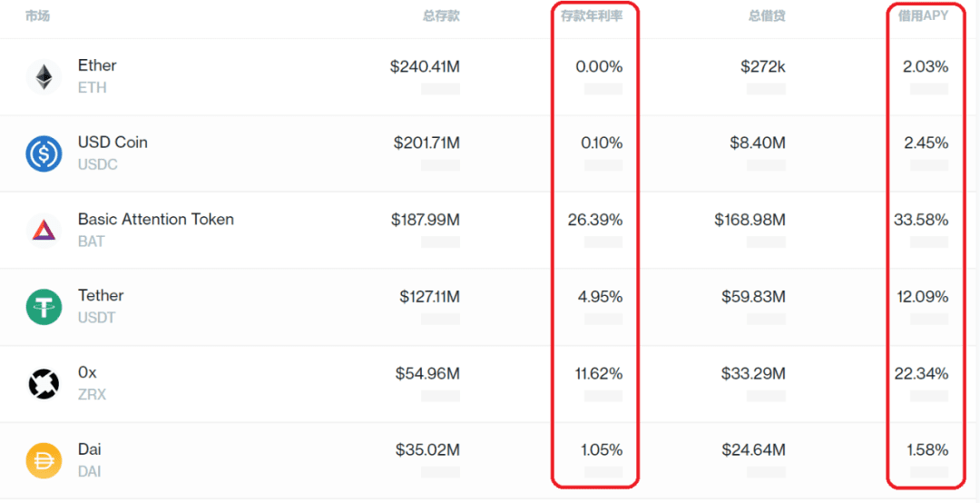Image resolution: width=980 pixels, height=503 pixels.
Task: Click the green Tether icon
Action: click(x=44, y=307)
